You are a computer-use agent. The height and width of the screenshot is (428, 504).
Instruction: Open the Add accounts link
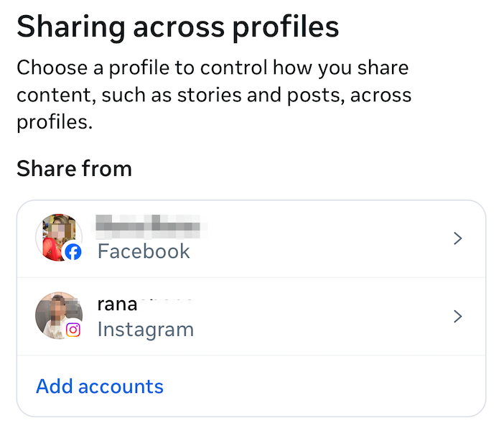pyautogui.click(x=100, y=386)
